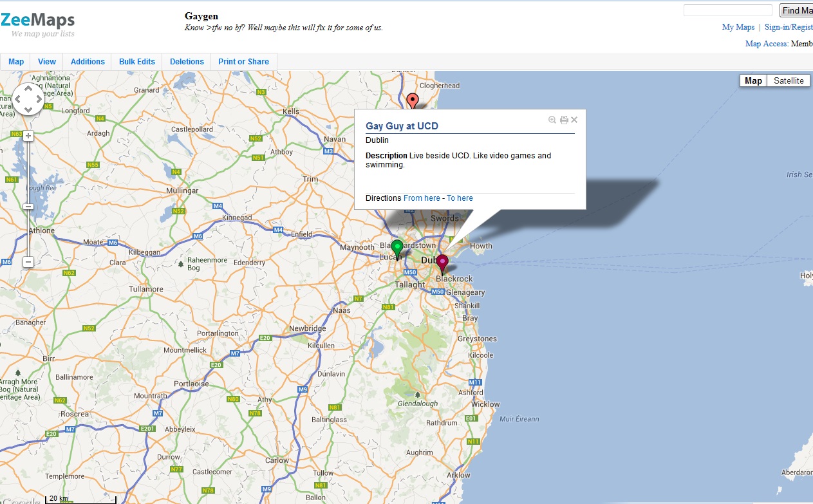
Task: Pan the map right with the arrow control
Action: [39, 99]
